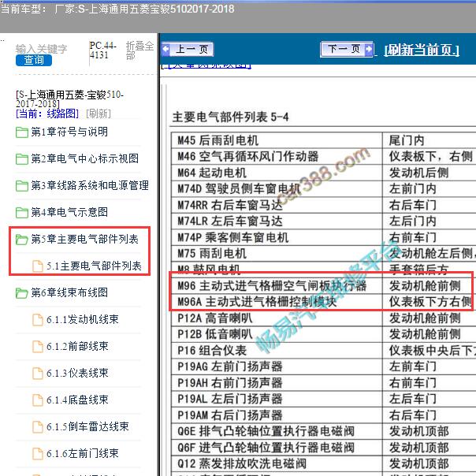Open 6.1.5倒车雷达线束 page
Screen dimensions: 476x476
click(x=87, y=426)
